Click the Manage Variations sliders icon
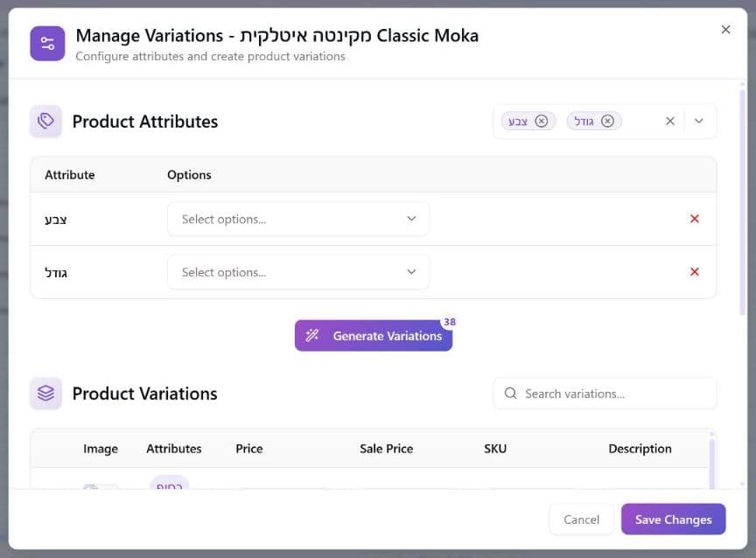Image resolution: width=756 pixels, height=558 pixels. [47, 44]
